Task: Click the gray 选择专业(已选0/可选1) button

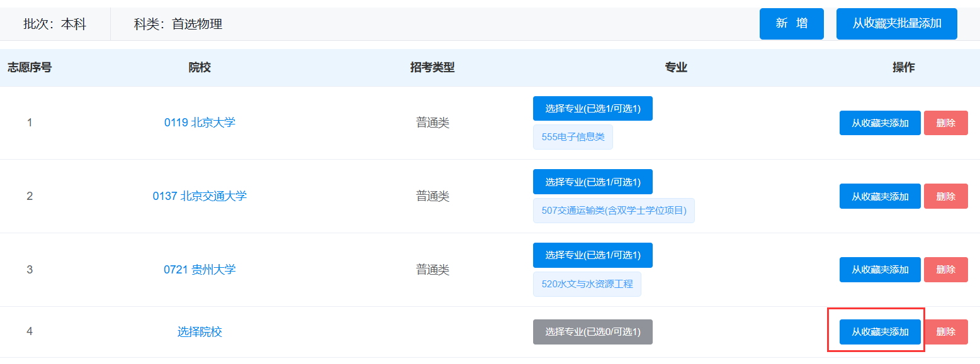Action: tap(593, 332)
